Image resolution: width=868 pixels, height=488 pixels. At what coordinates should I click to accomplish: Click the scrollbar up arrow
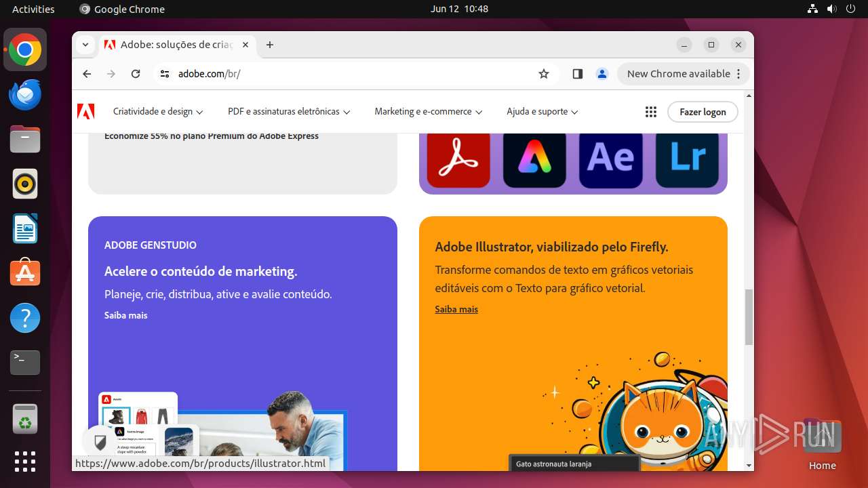[x=749, y=96]
